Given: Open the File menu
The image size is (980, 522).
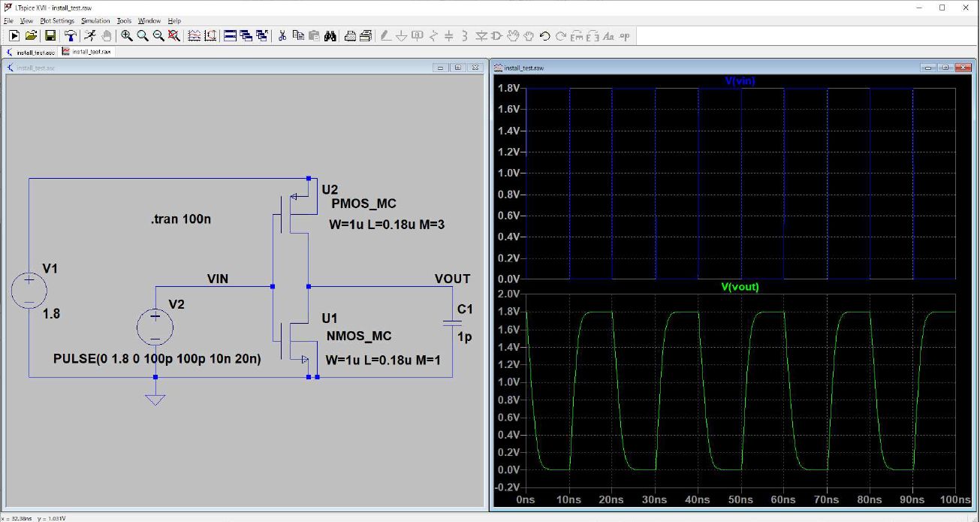Looking at the screenshot, I should pyautogui.click(x=9, y=21).
